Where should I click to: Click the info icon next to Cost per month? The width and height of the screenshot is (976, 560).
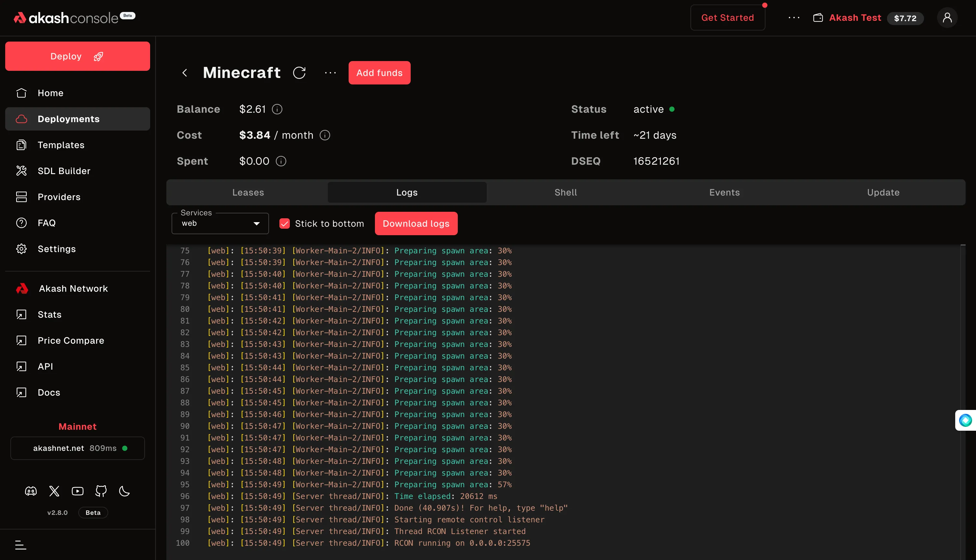pos(325,135)
